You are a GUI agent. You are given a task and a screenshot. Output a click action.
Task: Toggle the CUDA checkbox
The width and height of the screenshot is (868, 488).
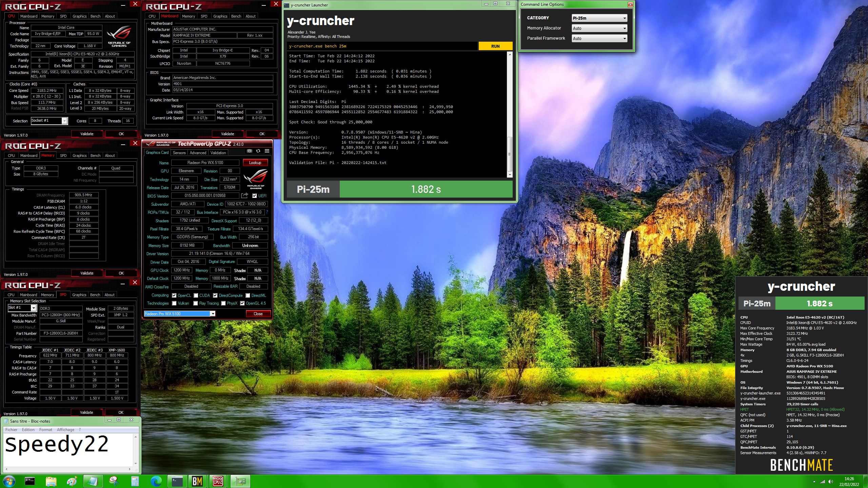[196, 295]
